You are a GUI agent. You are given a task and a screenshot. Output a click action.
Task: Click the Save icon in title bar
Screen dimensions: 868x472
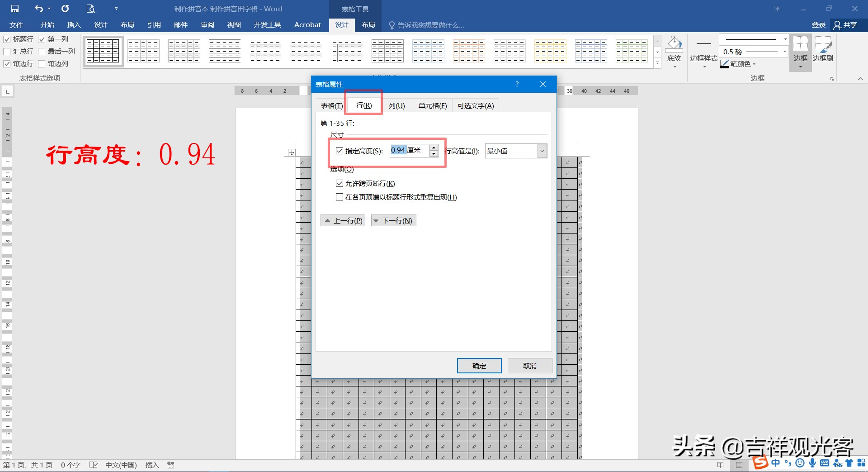pyautogui.click(x=15, y=9)
